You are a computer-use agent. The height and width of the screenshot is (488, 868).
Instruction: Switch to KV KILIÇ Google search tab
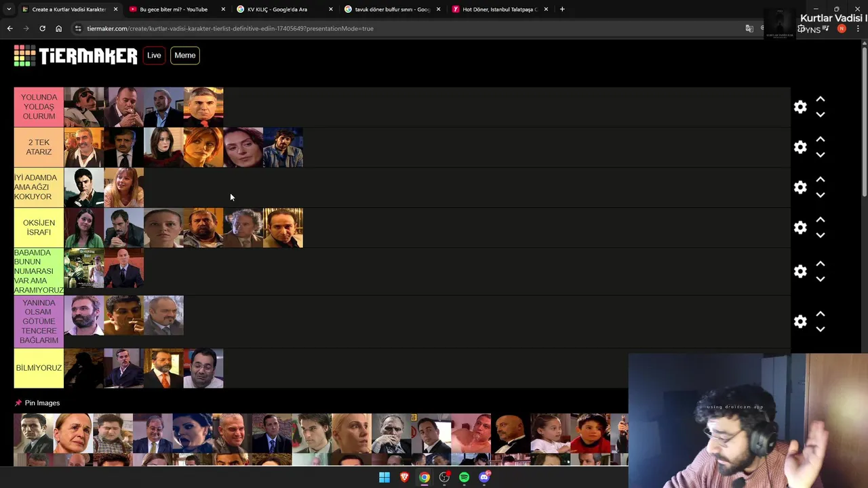point(277,9)
